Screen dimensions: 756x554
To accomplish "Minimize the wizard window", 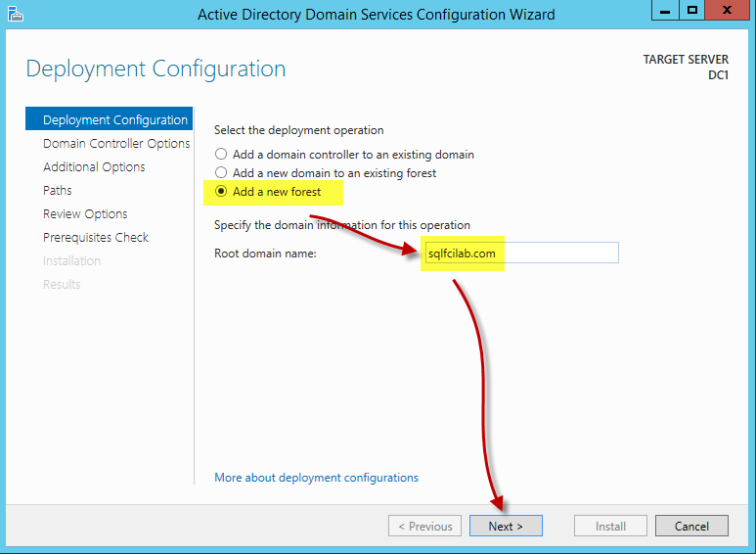I will click(x=665, y=10).
